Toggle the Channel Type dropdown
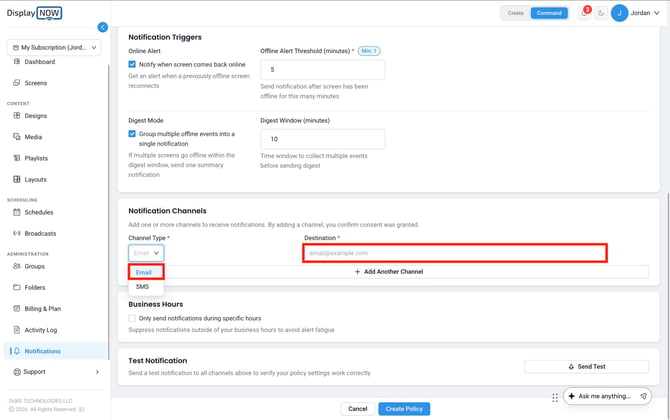 click(146, 253)
